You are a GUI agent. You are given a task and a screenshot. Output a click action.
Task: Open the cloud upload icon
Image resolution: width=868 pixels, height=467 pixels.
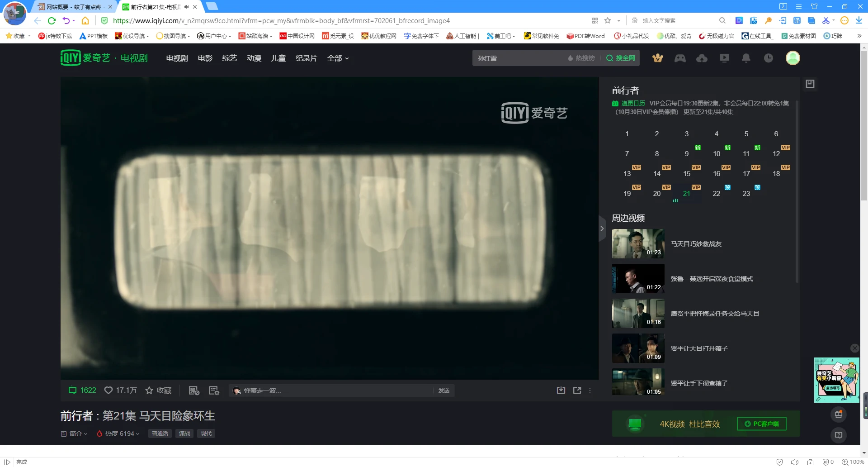click(x=702, y=58)
